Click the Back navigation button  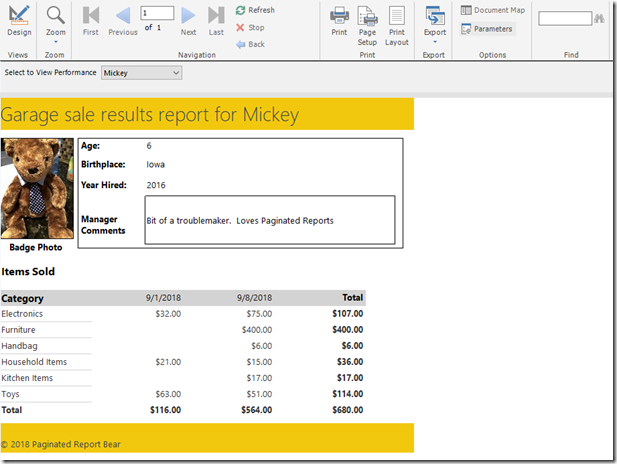click(x=250, y=44)
